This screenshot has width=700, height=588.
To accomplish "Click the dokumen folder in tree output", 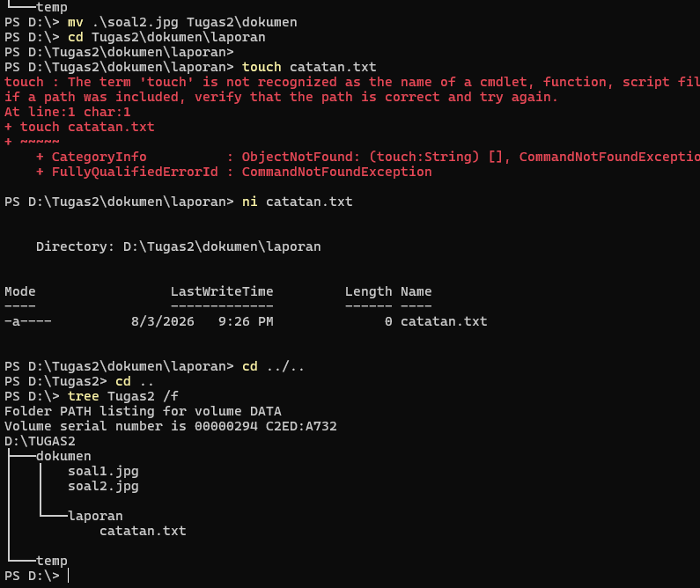I will click(x=63, y=456).
